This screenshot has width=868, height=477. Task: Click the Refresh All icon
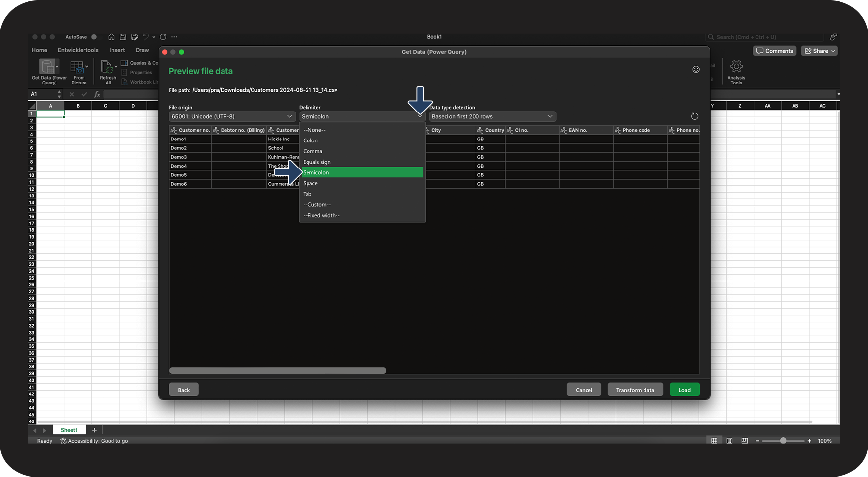(x=107, y=67)
